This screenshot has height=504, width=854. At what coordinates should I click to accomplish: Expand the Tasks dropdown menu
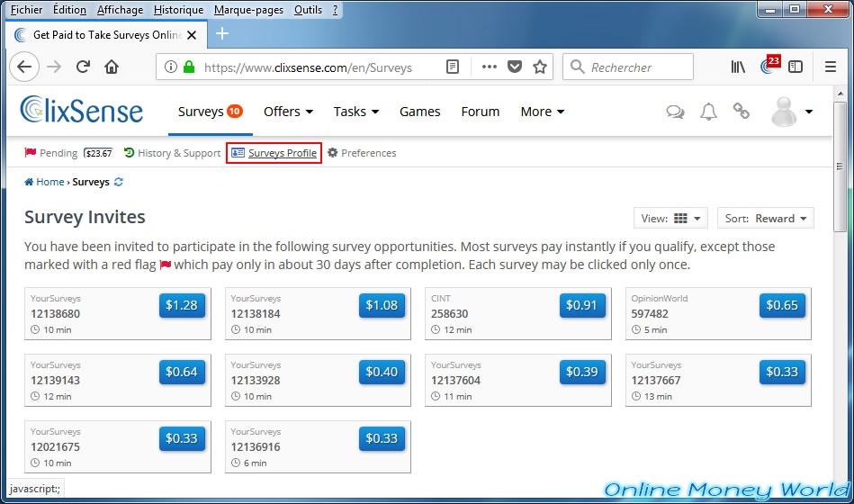[x=355, y=112]
